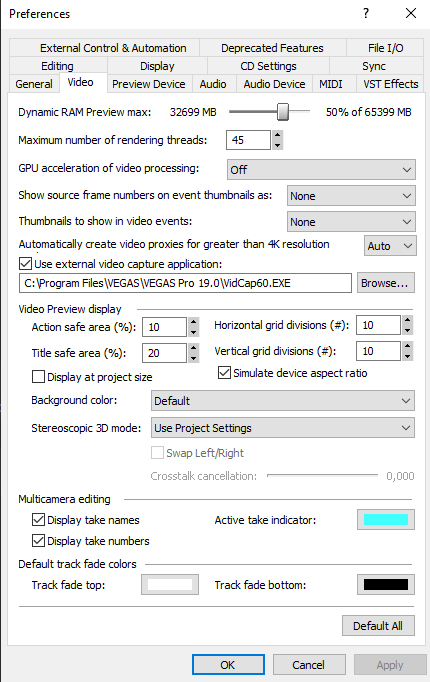Increase maximum rendering threads with up arrow
This screenshot has width=430, height=682.
point(277,135)
